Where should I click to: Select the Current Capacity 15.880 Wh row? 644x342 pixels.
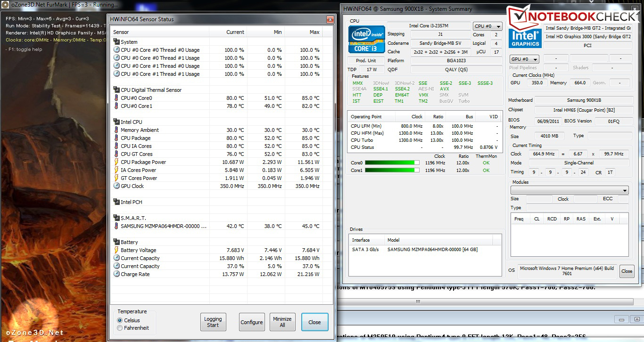pos(217,258)
